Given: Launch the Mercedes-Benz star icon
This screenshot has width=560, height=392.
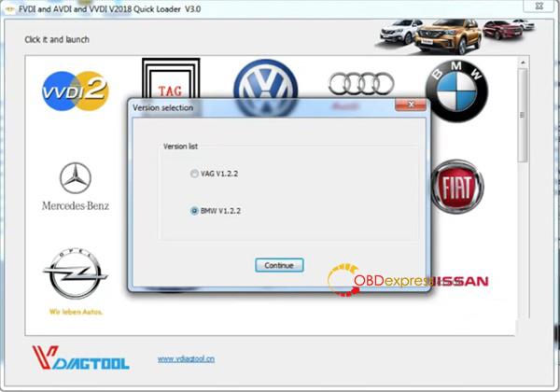Looking at the screenshot, I should coord(76,186).
